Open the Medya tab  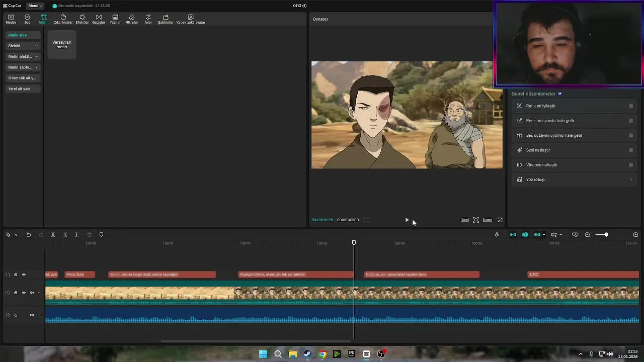(x=11, y=19)
